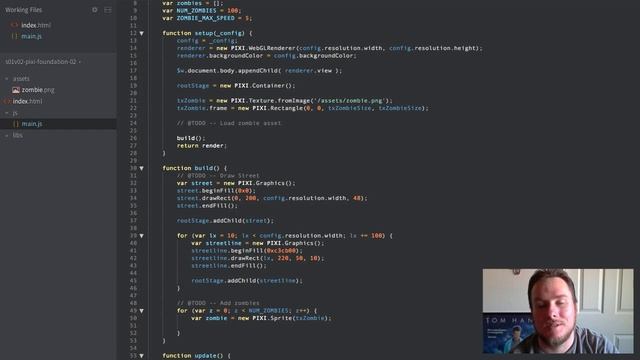Click the image icon beside zombie.png
This screenshot has height=360, width=640.
tap(16, 90)
